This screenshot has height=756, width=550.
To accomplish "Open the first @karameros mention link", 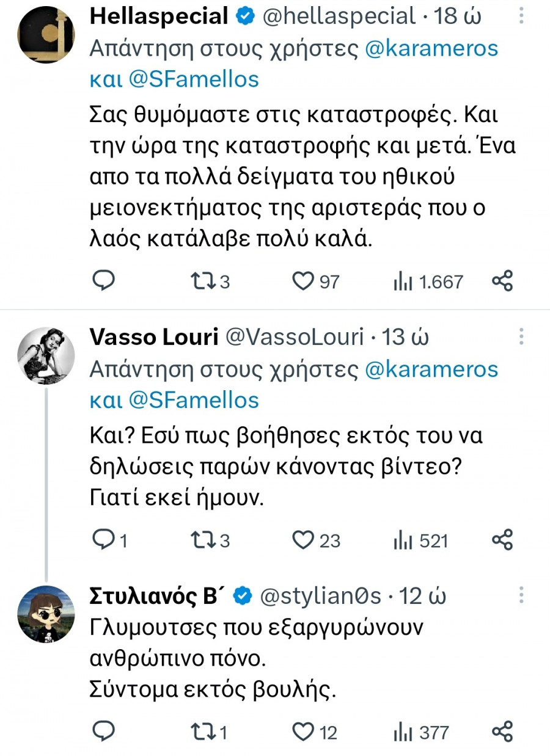I will (431, 49).
